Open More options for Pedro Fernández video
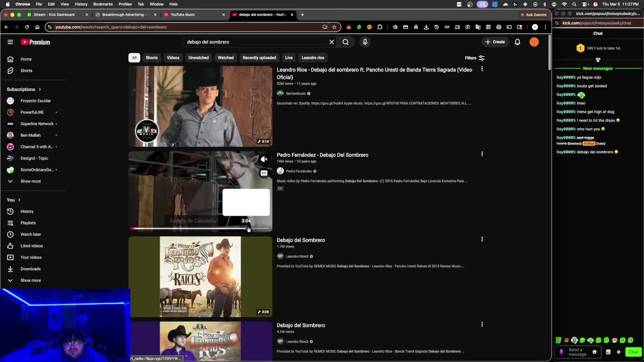The width and height of the screenshot is (644, 362). coord(482,154)
